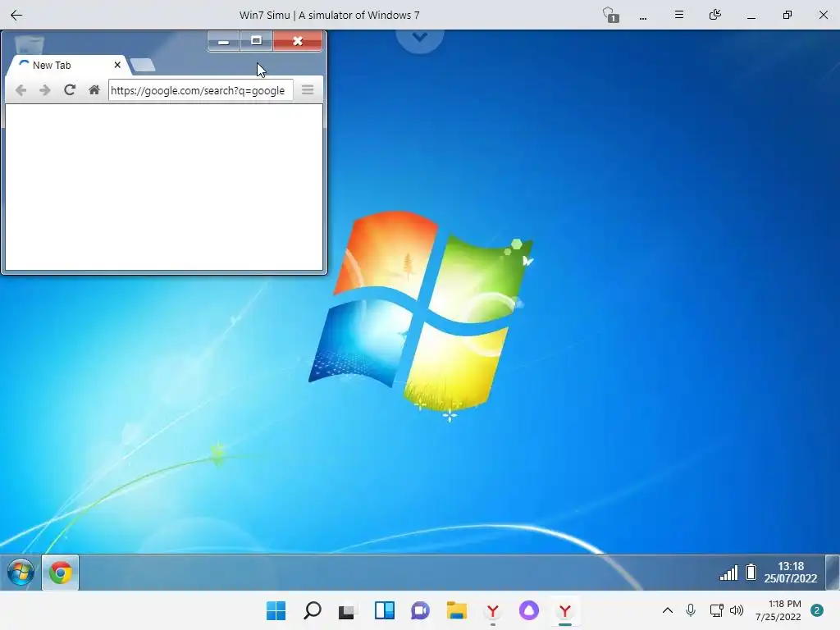Open the Recycle Bin on desktop
The height and width of the screenshot is (630, 840).
[30, 44]
